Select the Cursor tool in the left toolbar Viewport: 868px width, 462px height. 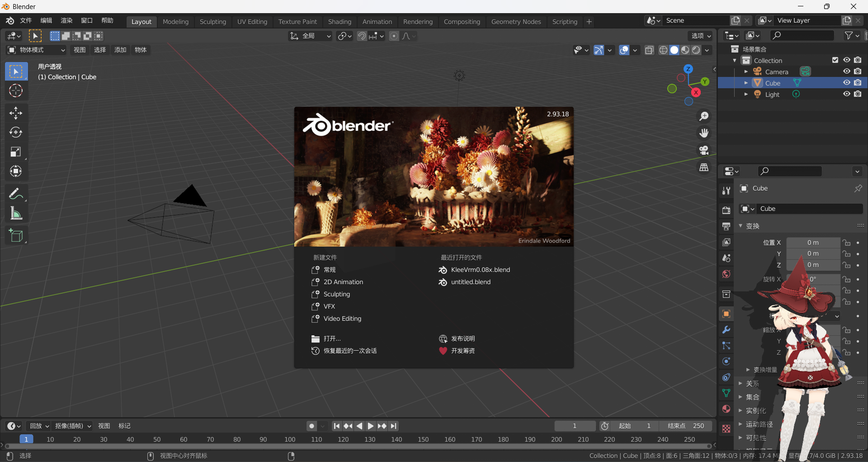pos(16,91)
